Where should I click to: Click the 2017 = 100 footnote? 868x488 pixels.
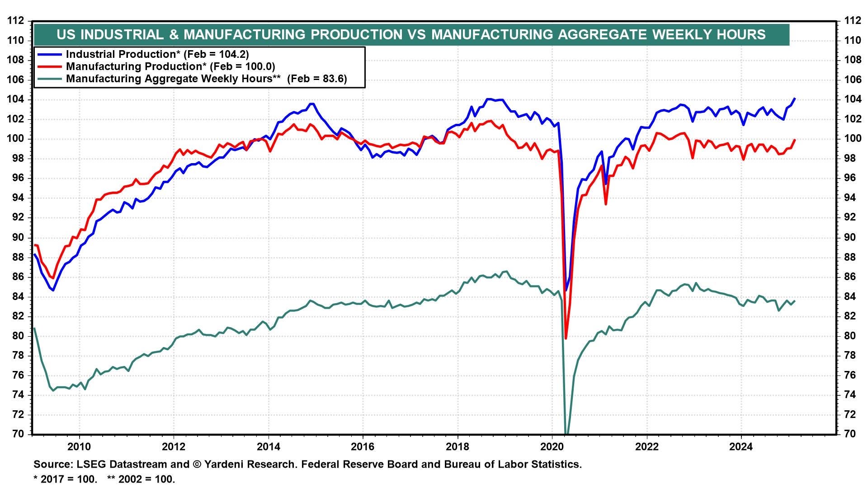(65, 479)
